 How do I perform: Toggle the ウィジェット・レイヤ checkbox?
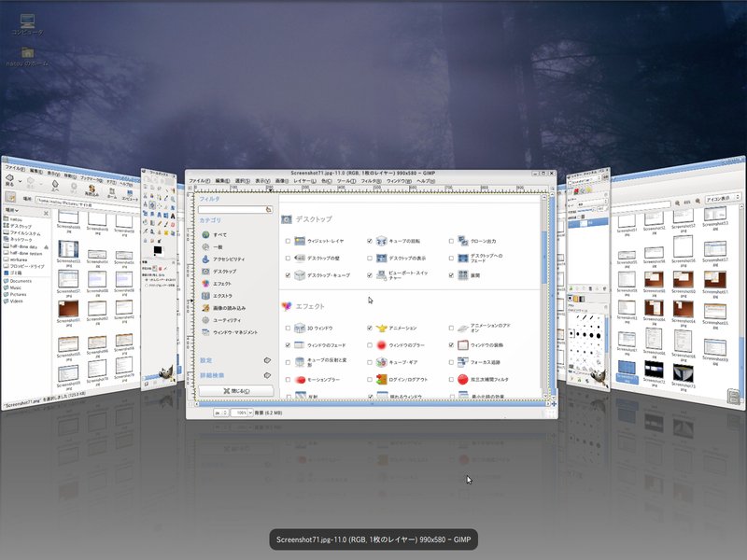288,241
